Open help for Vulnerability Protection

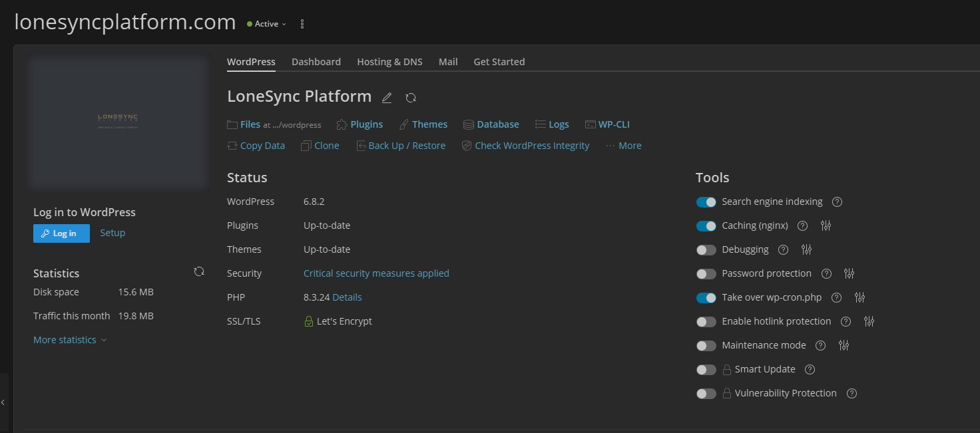(x=852, y=393)
